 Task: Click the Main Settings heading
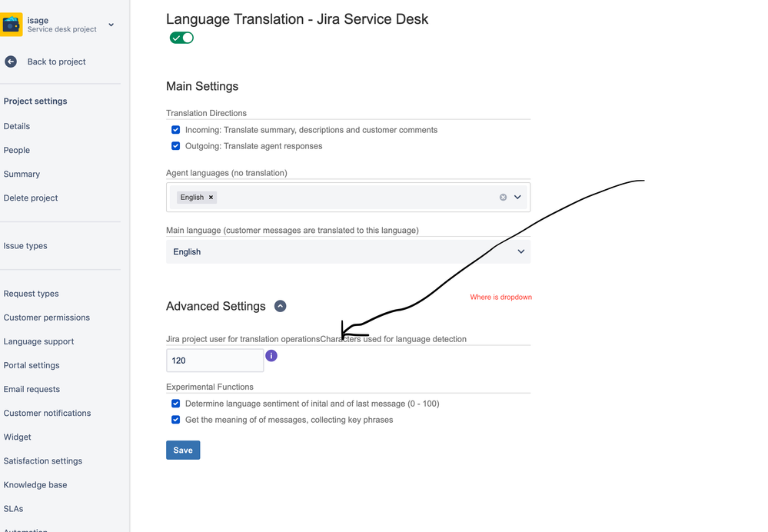[x=202, y=86]
